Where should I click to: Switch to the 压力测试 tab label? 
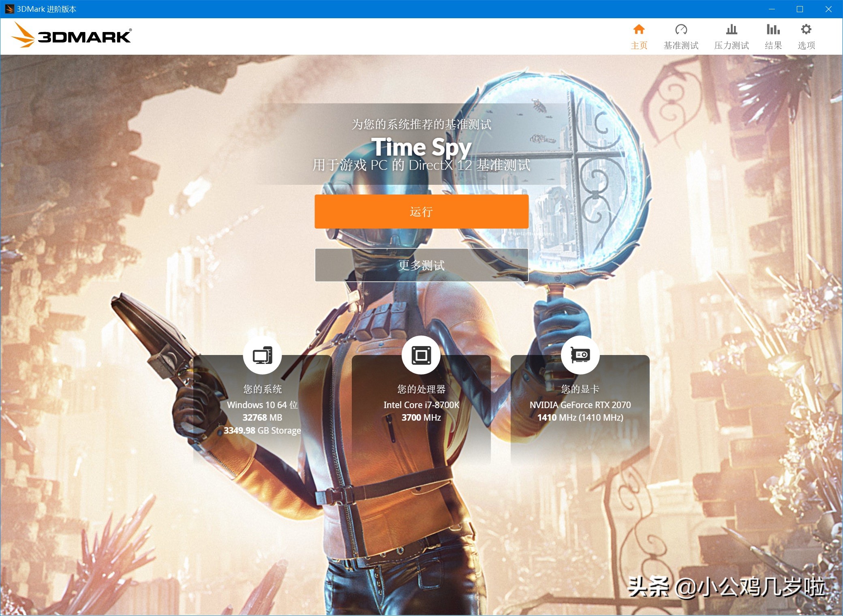[x=732, y=45]
